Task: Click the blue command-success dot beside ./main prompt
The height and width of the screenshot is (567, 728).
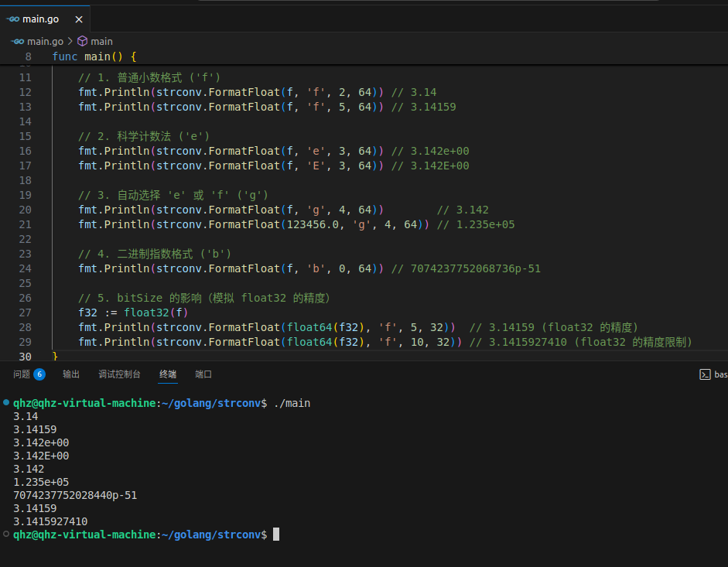Action: (x=6, y=402)
